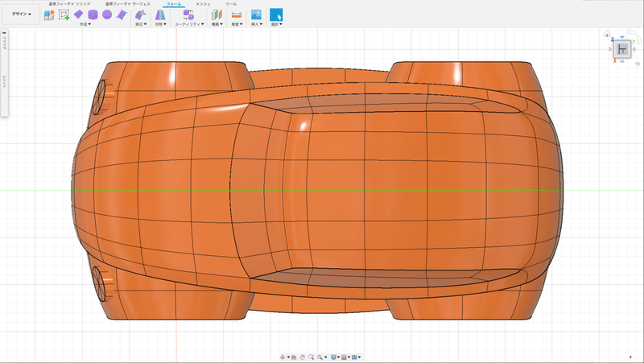Select the Plane primitive tool
Image resolution: width=644 pixels, height=363 pixels.
coord(78,14)
